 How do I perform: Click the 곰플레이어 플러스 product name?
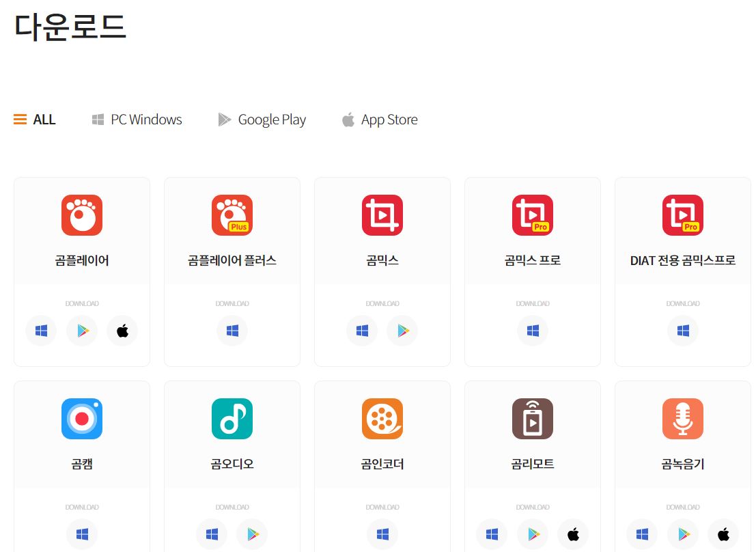pos(232,260)
